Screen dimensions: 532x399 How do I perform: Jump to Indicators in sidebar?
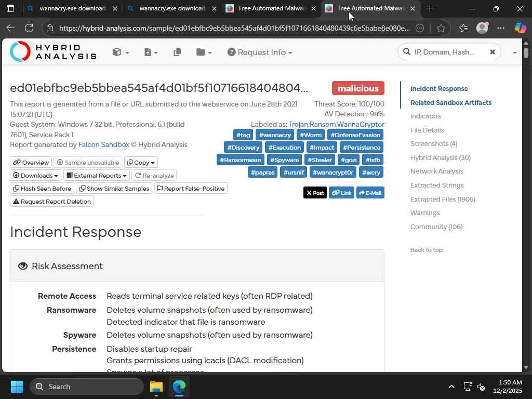tap(425, 116)
